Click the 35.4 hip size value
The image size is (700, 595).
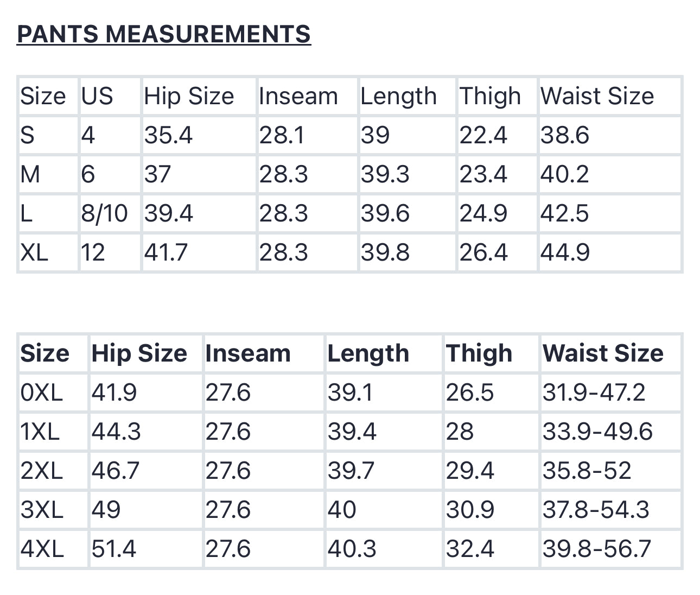click(168, 135)
